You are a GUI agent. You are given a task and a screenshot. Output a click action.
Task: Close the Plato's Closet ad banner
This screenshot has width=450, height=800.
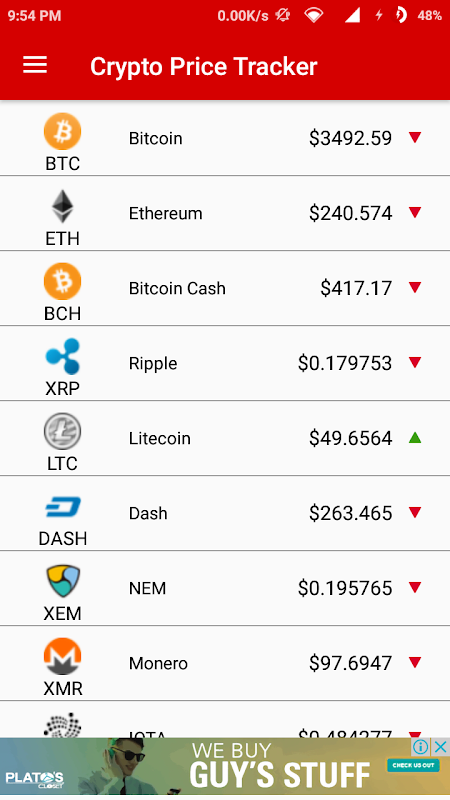(x=440, y=747)
